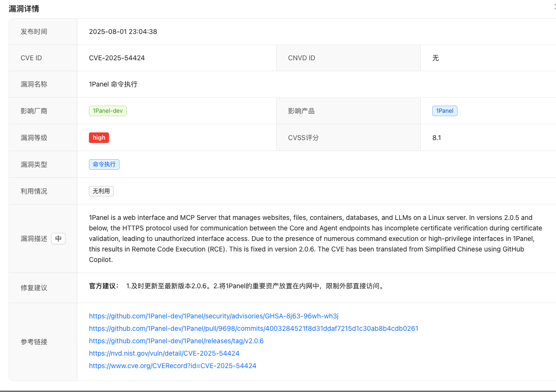This screenshot has height=392, width=556.
Task: Click the English vulnerability description paragraph
Action: (x=316, y=239)
